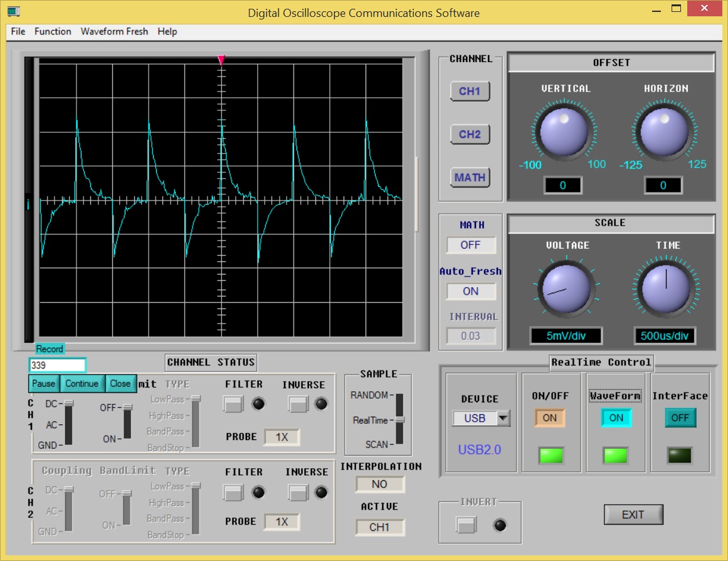This screenshot has height=561, width=728.
Task: Select the CH1 channel button
Action: pos(470,92)
